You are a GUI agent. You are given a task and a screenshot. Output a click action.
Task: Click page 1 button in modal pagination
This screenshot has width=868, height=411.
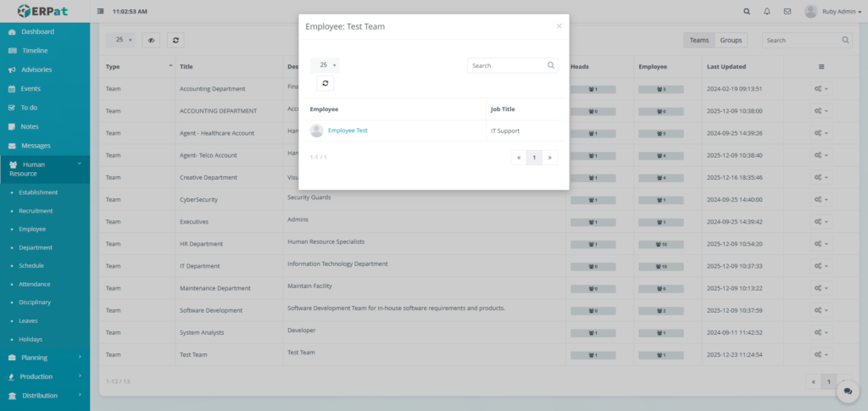pyautogui.click(x=534, y=158)
